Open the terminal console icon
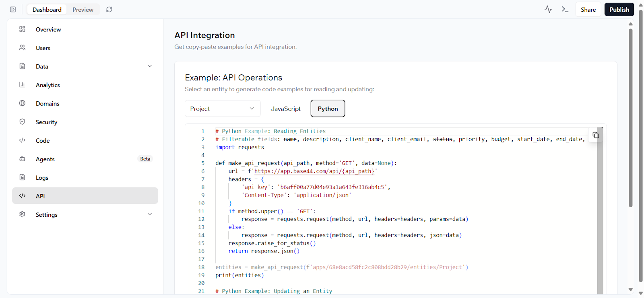Screen dimensions: 644x298 tap(565, 9)
